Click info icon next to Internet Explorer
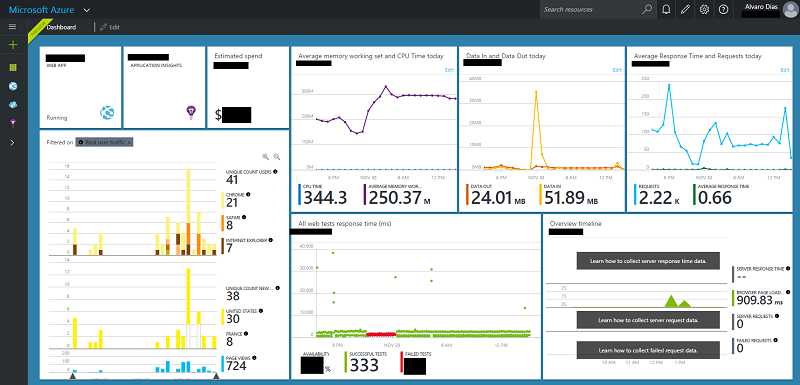 [x=270, y=240]
